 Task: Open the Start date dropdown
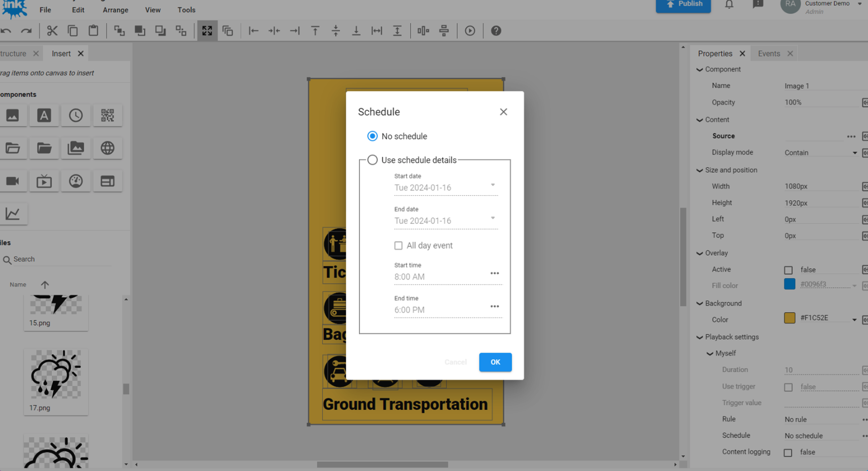(492, 185)
